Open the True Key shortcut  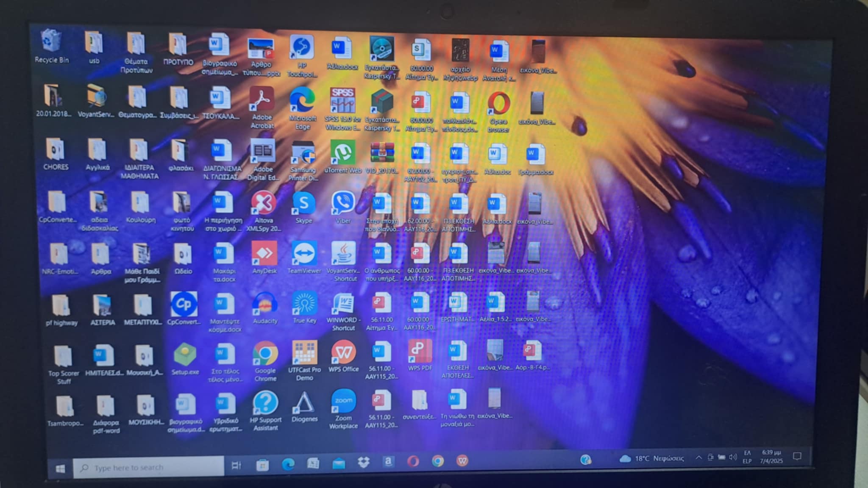304,307
